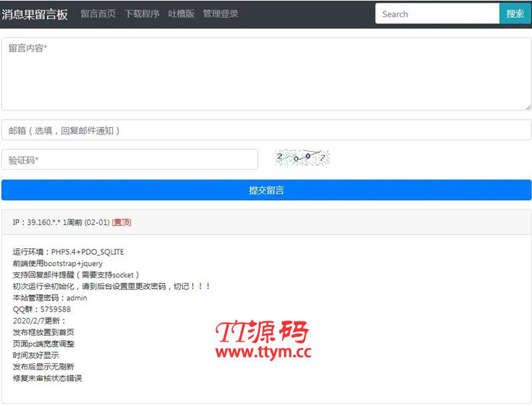532x406 pixels.
Task: Open 下载程序 navigation link
Action: click(x=142, y=13)
